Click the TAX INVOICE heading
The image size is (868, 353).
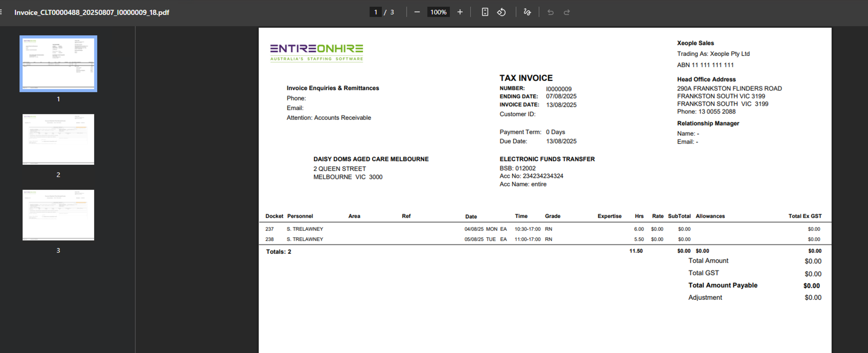click(x=526, y=78)
